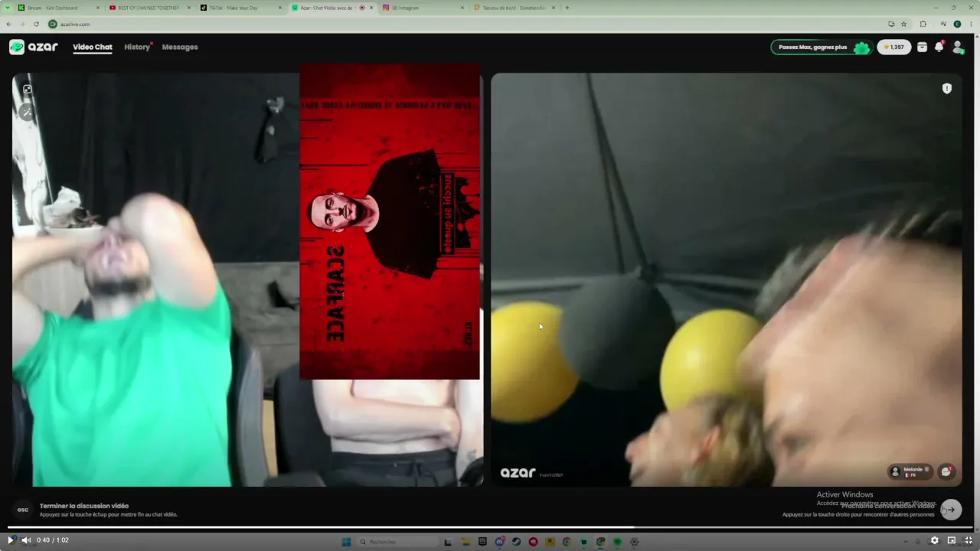
Task: Expand the Chrome tab search dropdown
Action: (x=8, y=8)
